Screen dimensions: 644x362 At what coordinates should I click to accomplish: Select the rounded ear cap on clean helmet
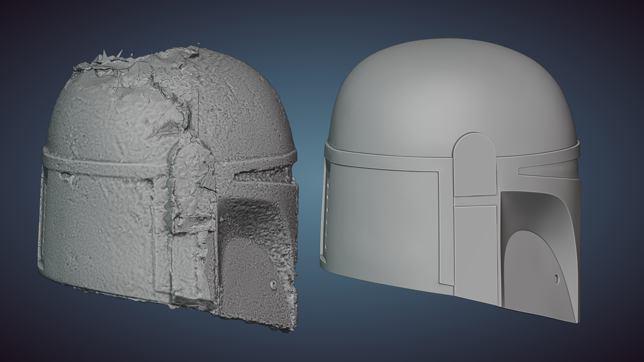point(475,164)
